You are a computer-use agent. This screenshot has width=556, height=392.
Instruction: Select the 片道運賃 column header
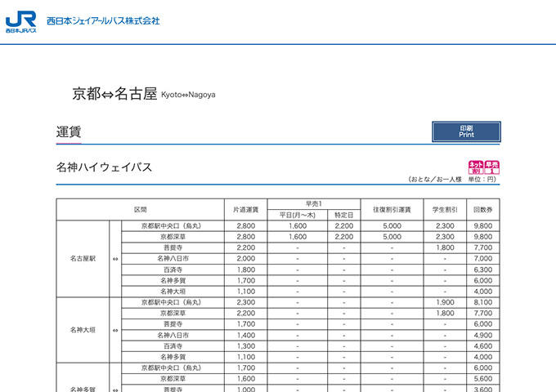tap(245, 210)
